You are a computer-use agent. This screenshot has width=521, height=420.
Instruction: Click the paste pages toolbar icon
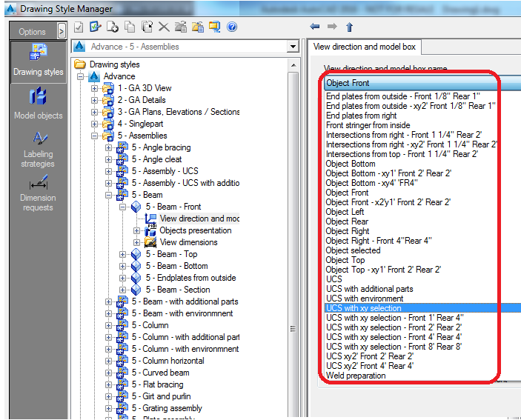pos(147,27)
